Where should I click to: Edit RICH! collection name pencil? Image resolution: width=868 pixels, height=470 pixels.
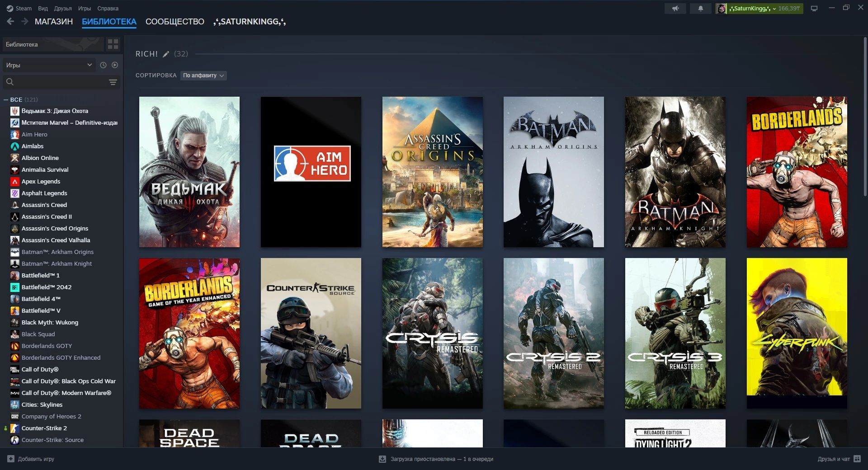click(x=166, y=54)
